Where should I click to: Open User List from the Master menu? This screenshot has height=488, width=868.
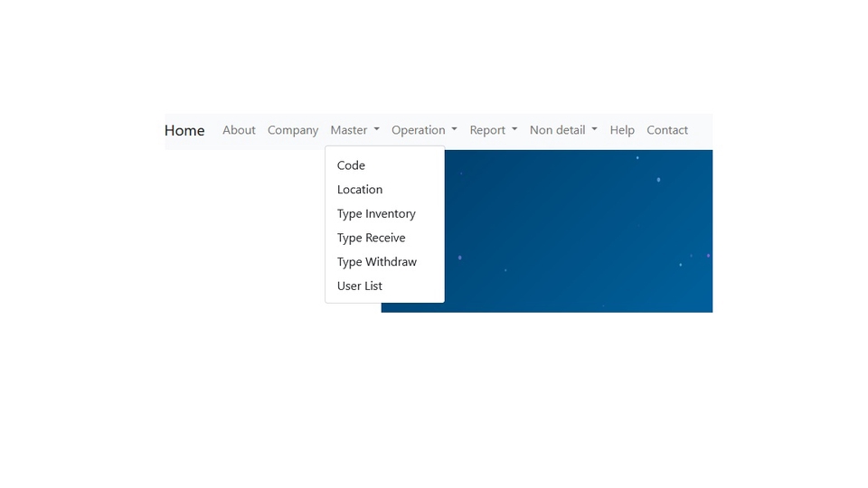360,286
